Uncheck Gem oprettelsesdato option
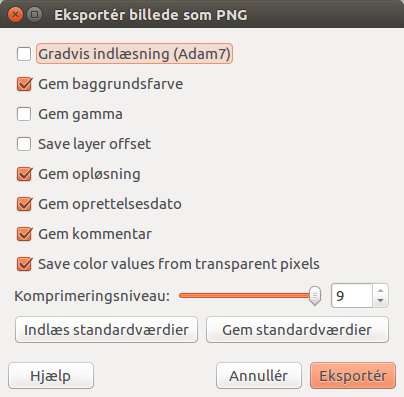Image resolution: width=404 pixels, height=397 pixels. pyautogui.click(x=24, y=204)
